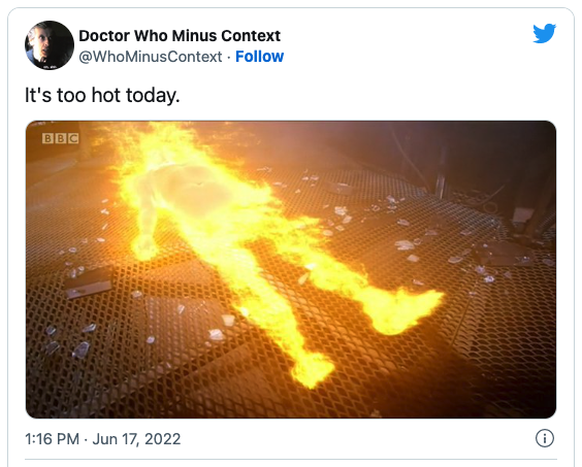
Task: Click the divider line below the timestamp
Action: coord(291,460)
